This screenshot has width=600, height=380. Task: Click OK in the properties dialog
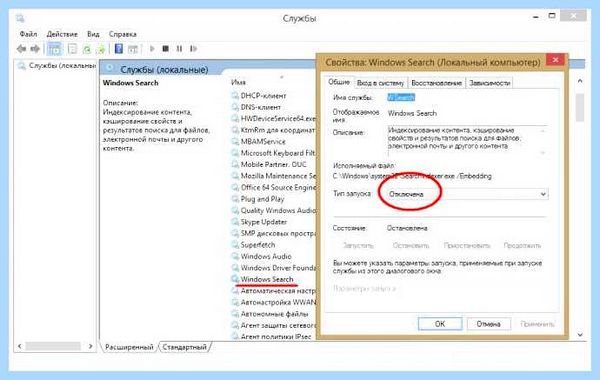[440, 324]
